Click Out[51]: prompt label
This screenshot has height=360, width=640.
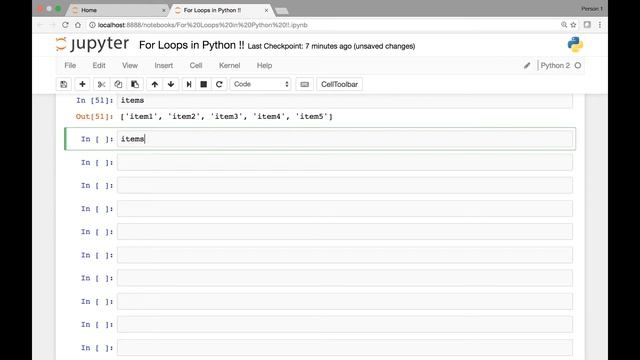click(x=94, y=117)
